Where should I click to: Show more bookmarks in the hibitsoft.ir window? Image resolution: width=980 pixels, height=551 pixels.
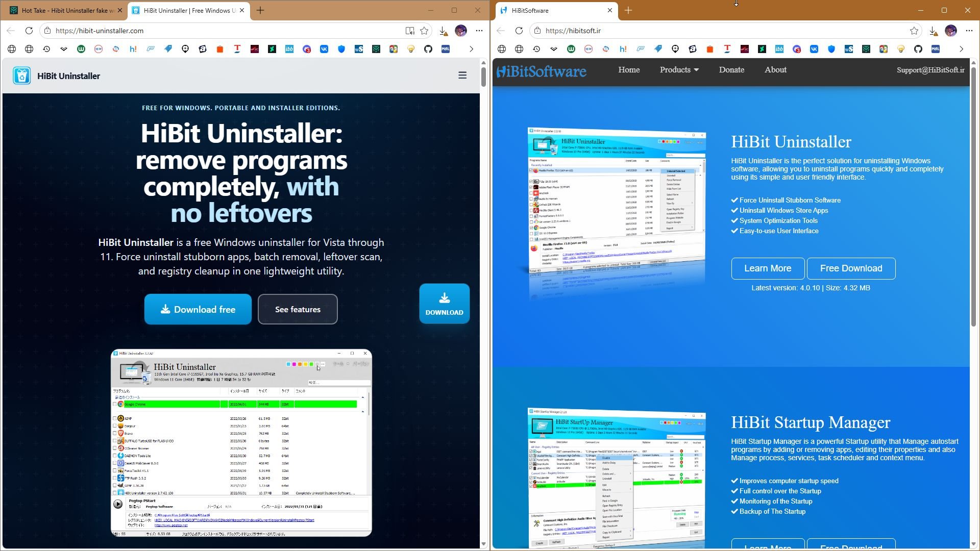click(x=961, y=49)
